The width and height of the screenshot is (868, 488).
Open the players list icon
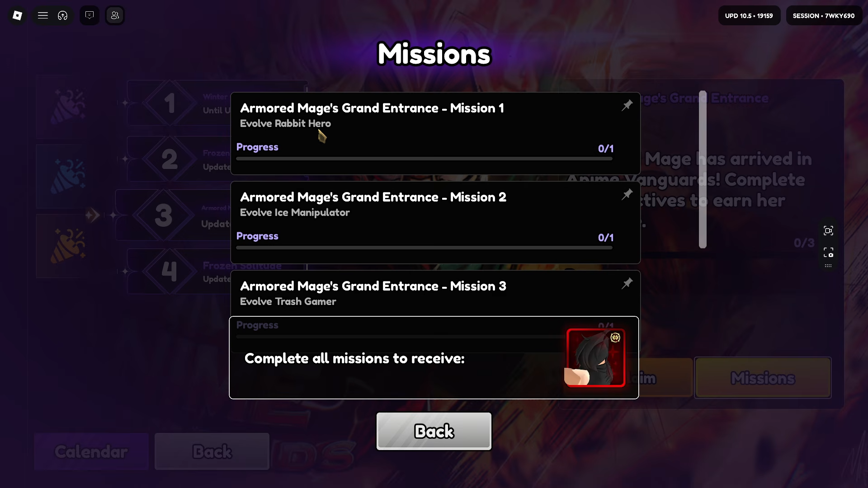(x=115, y=15)
